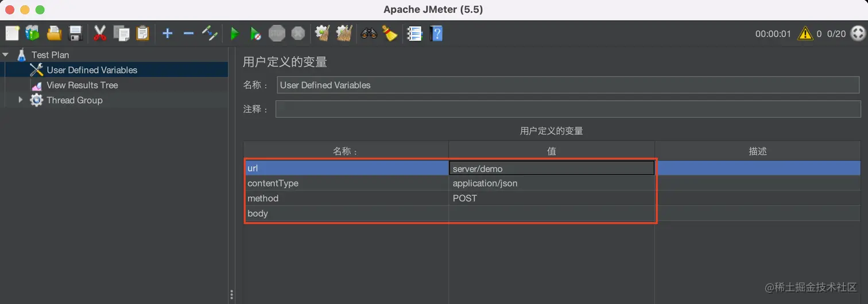Viewport: 868px width, 304px height.
Task: Start the test with green play
Action: (x=235, y=34)
